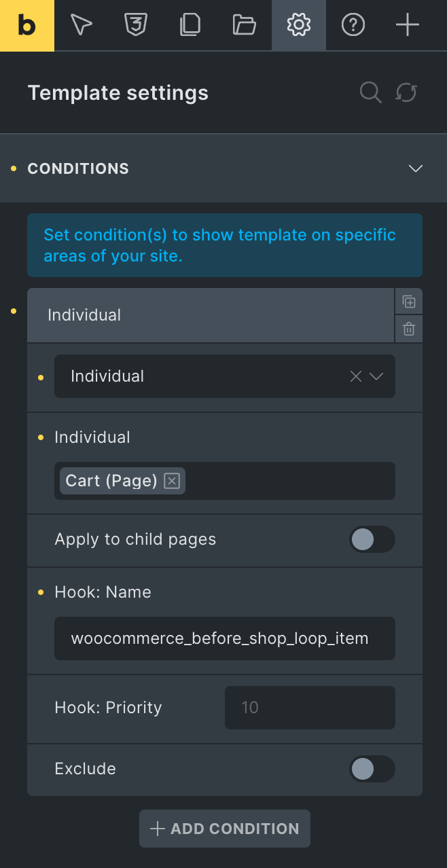Remove the Cart (Page) tag
This screenshot has height=868, width=447.
(x=173, y=481)
